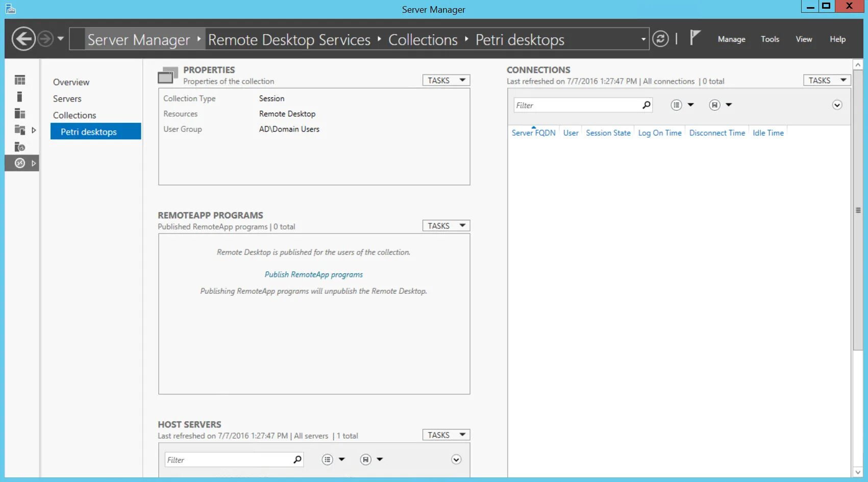Click Server Manager title bar app icon
Image resolution: width=868 pixels, height=482 pixels.
(x=10, y=9)
